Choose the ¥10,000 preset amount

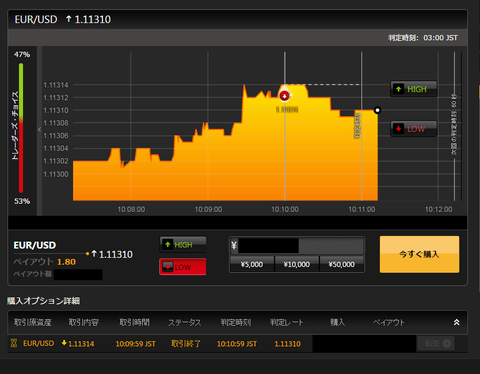pos(297,264)
